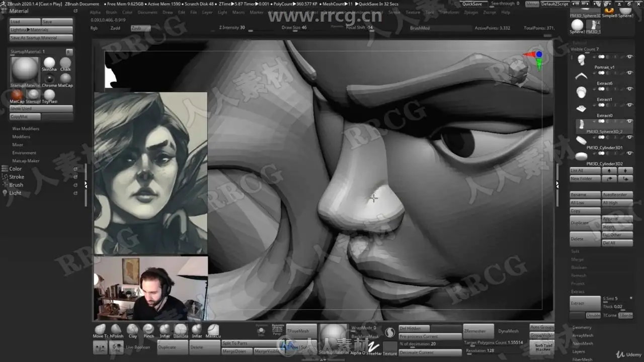Open the Texture menu
Image resolution: width=644 pixels, height=362 pixels.
413,12
